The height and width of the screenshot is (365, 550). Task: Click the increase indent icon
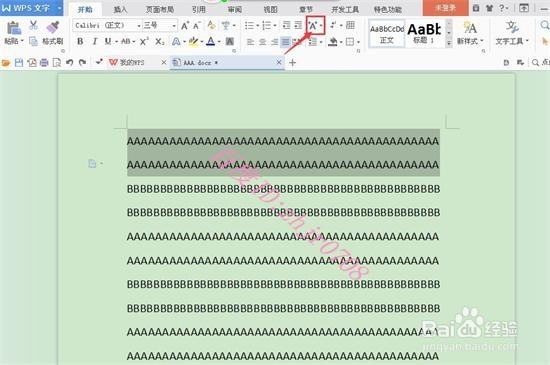[298, 25]
